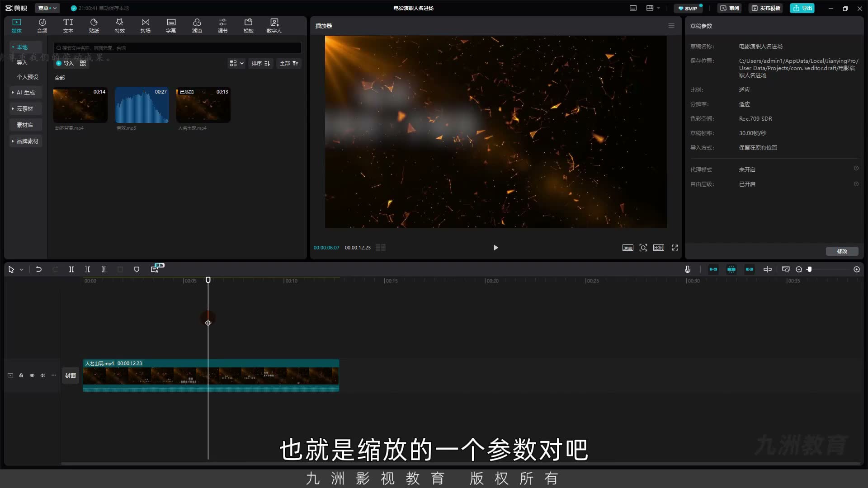The width and height of the screenshot is (868, 488).
Task: Open the 转场 transitions panel
Action: 146,26
